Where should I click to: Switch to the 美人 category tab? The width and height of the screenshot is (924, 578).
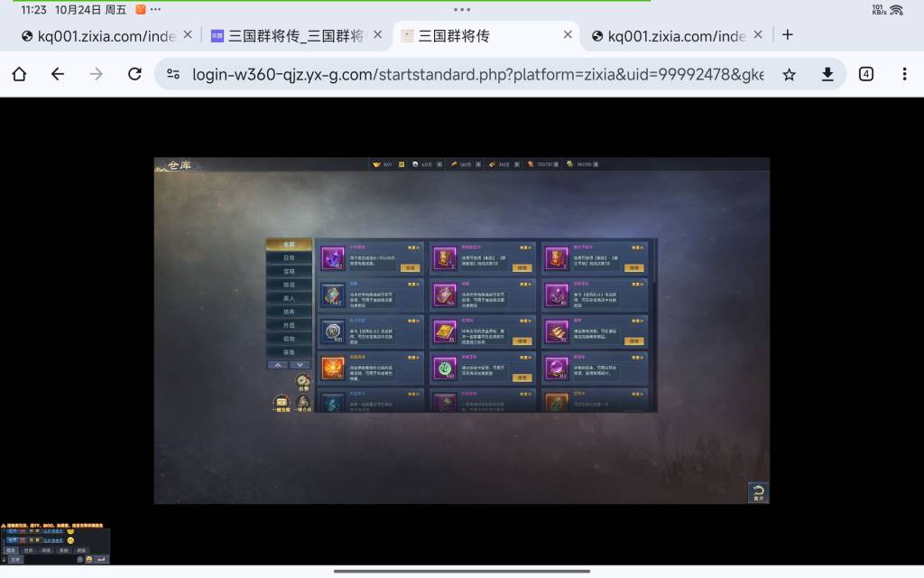pos(289,298)
